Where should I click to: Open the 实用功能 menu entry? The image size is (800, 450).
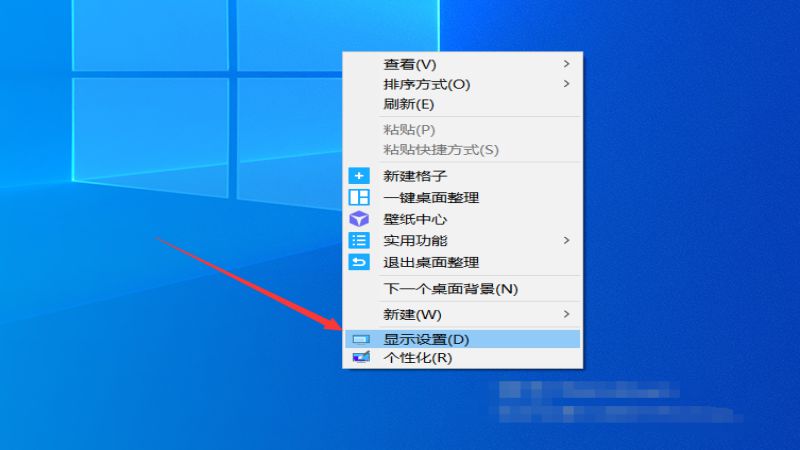pyautogui.click(x=463, y=240)
